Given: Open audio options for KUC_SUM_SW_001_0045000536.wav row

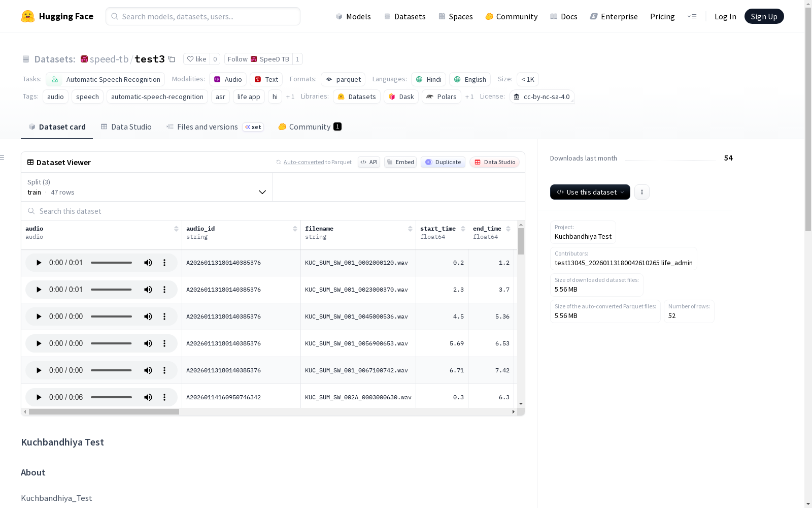Looking at the screenshot, I should tap(164, 316).
